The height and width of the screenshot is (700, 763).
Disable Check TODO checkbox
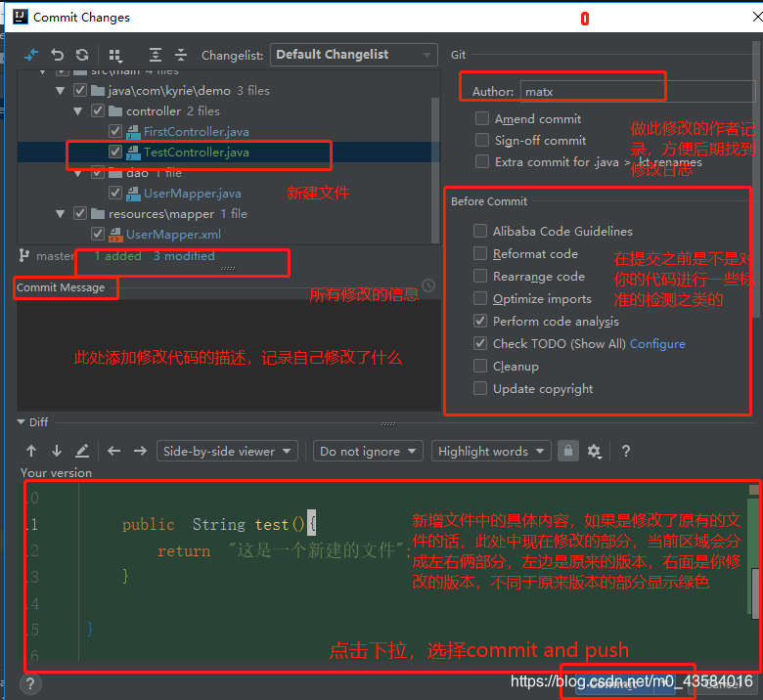[479, 343]
